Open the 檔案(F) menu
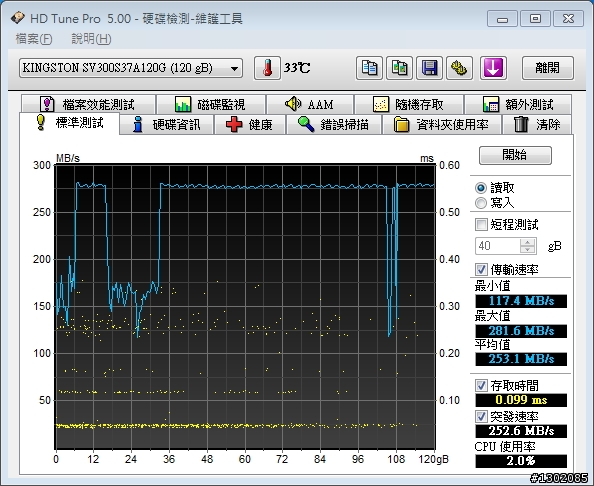 point(34,39)
